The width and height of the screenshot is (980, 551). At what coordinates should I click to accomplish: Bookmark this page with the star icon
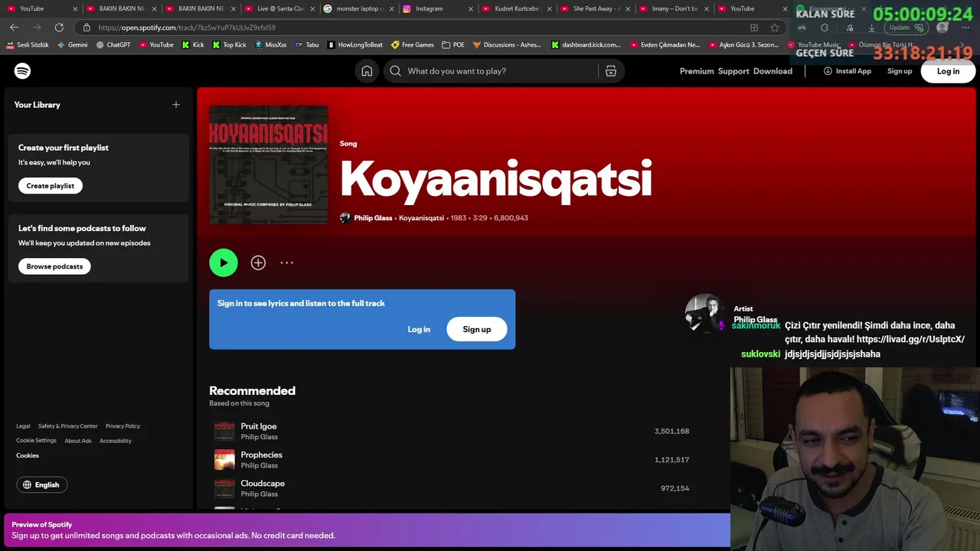pos(775,28)
